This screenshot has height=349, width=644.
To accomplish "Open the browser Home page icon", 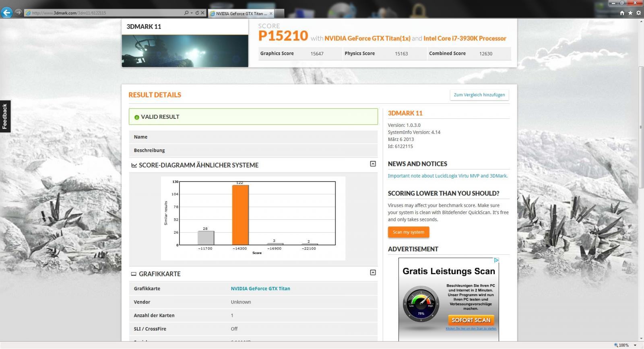I will (x=622, y=13).
